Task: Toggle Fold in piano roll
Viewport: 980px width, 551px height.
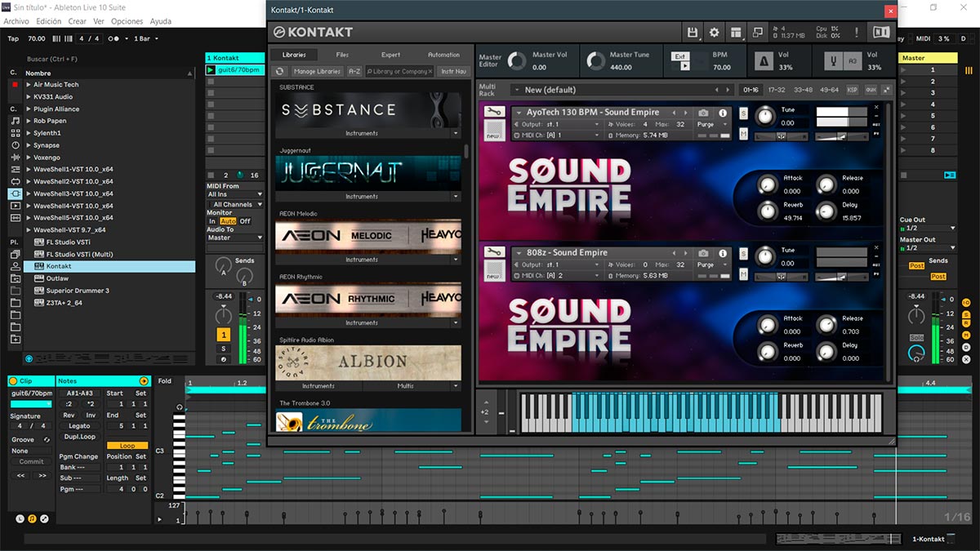Action: (165, 381)
